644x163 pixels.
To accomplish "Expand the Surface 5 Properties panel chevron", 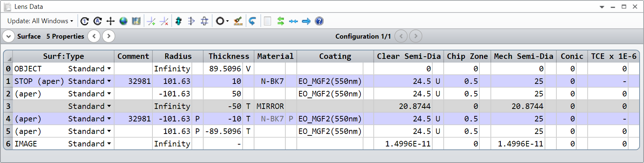I will pos(8,36).
